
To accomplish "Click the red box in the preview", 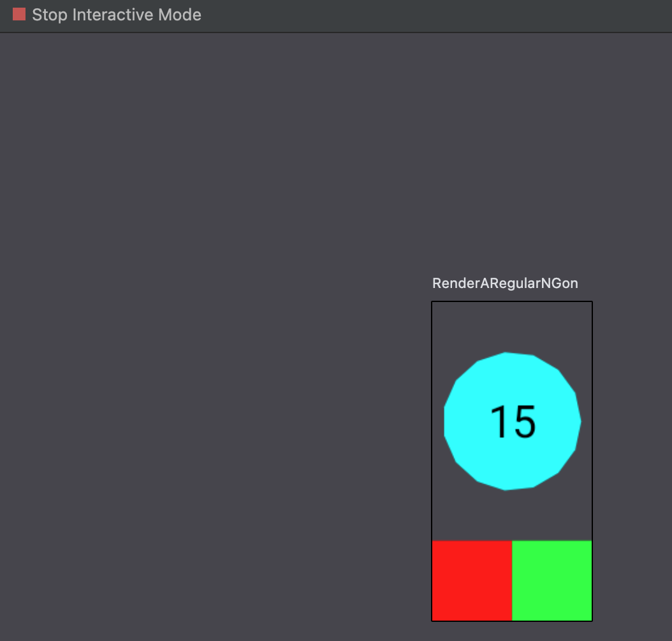I will (x=472, y=580).
